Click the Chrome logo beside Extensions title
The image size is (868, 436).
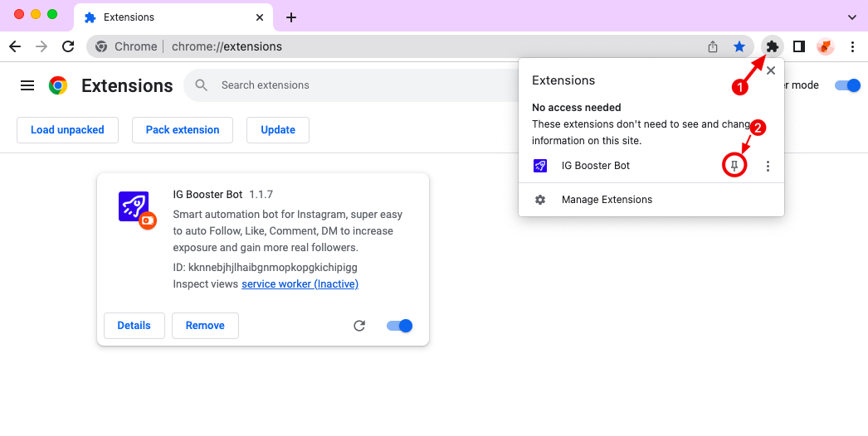click(58, 85)
